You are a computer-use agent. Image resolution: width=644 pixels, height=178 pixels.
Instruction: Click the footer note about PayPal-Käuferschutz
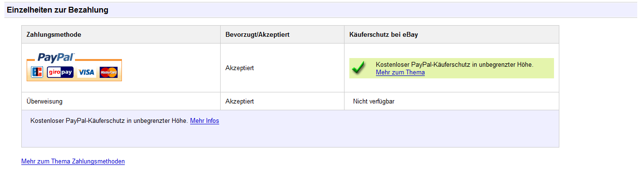109,121
